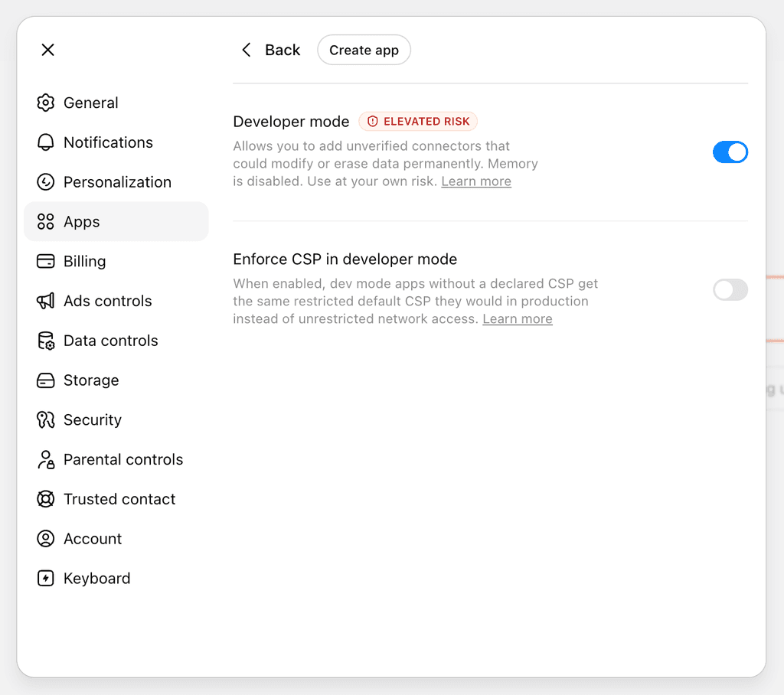Click the Storage drive icon

45,380
